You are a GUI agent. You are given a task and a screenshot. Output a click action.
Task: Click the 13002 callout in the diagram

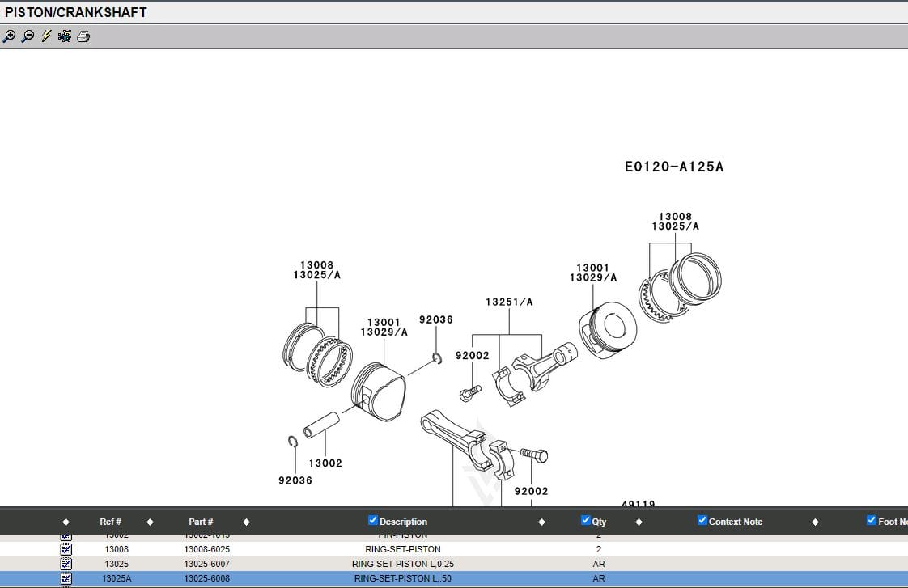click(325, 463)
